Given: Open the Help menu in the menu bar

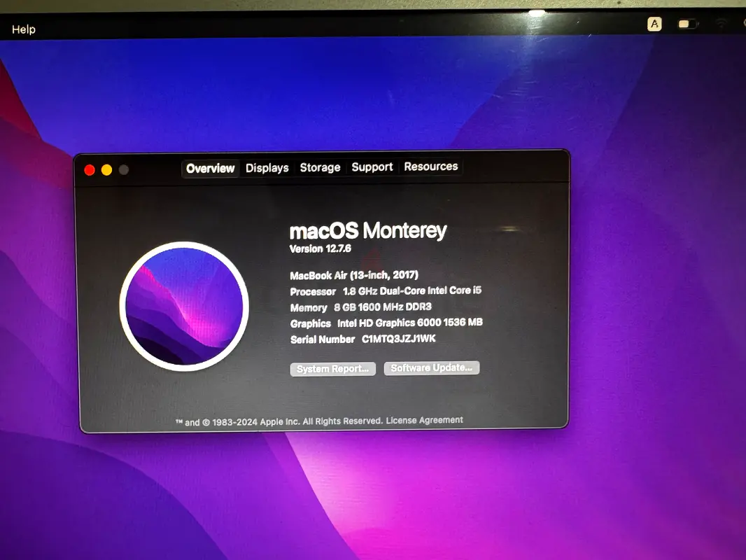Looking at the screenshot, I should click(x=24, y=29).
